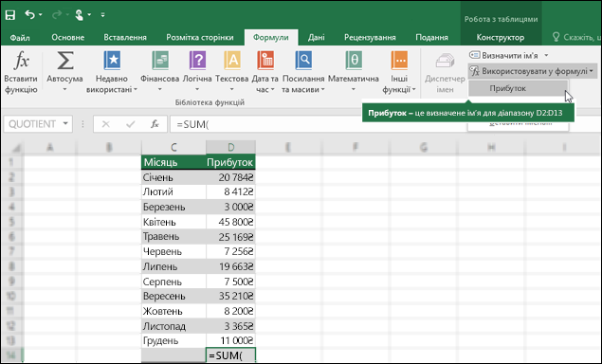Screen dimensions: 602x364
Task: Switch to the Дані tab
Action: (316, 37)
